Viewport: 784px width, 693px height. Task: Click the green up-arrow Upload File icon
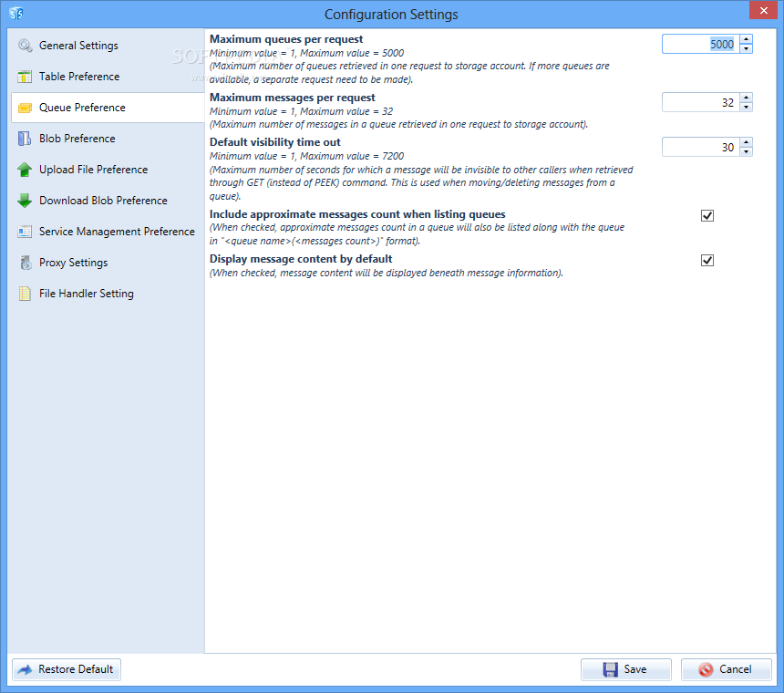tap(25, 170)
